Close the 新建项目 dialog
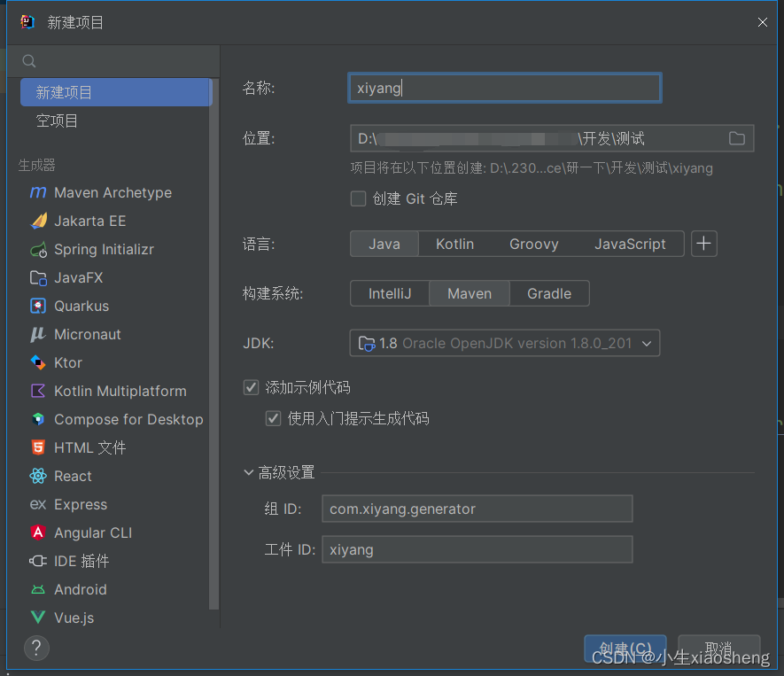Image resolution: width=784 pixels, height=676 pixels. pos(762,22)
